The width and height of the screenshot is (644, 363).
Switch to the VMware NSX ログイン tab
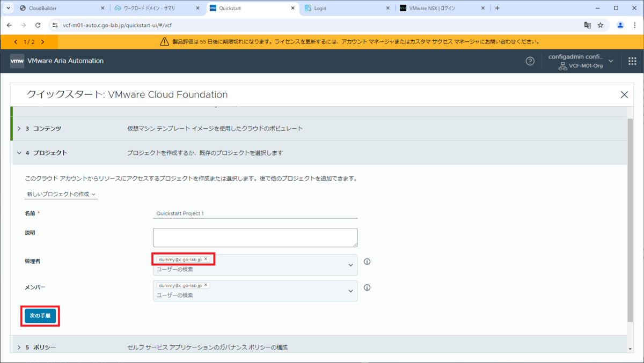pos(442,8)
